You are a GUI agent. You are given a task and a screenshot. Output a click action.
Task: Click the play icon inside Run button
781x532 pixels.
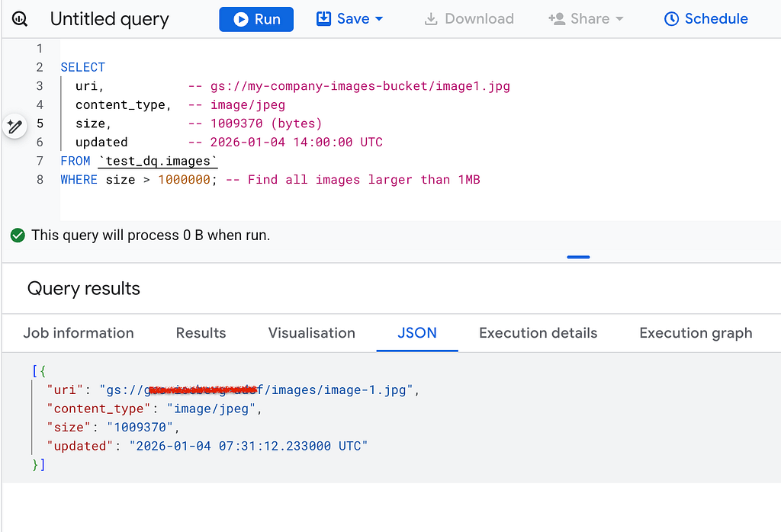(241, 19)
